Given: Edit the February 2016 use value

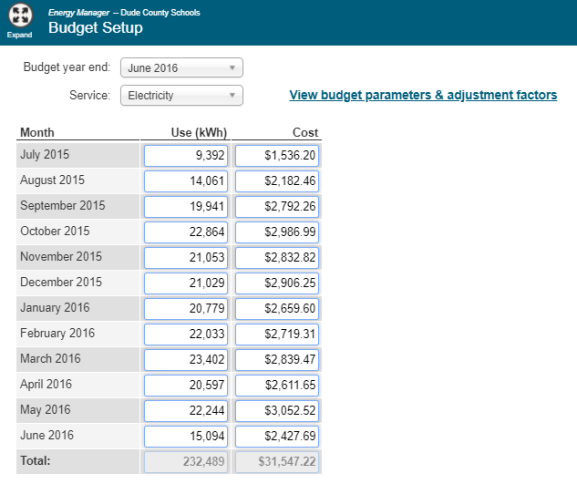Looking at the screenshot, I should point(186,334).
